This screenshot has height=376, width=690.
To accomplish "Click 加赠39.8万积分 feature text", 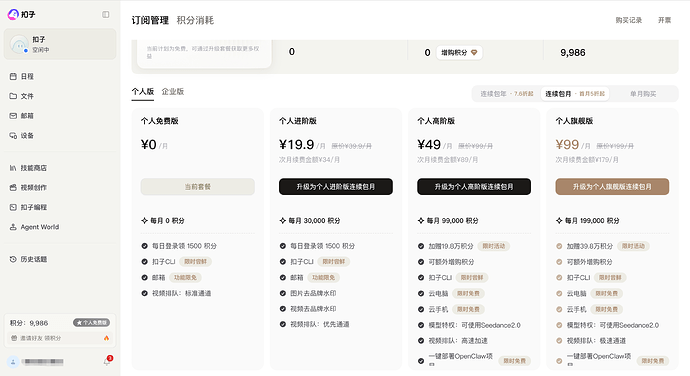I will (x=589, y=246).
